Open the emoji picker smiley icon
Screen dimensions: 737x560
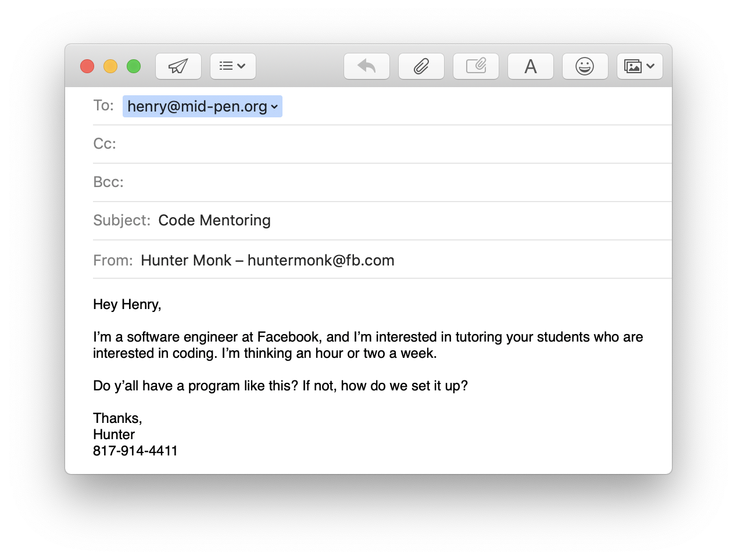[585, 66]
